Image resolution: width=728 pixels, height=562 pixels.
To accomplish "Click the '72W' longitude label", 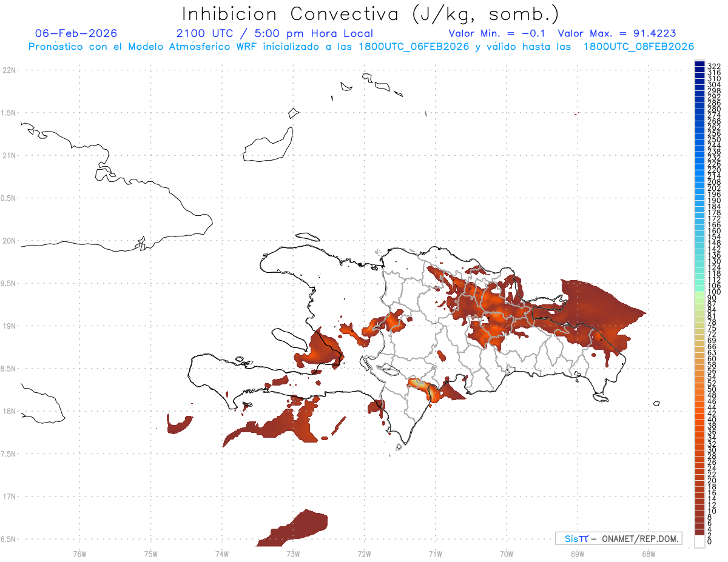I will pos(364,553).
